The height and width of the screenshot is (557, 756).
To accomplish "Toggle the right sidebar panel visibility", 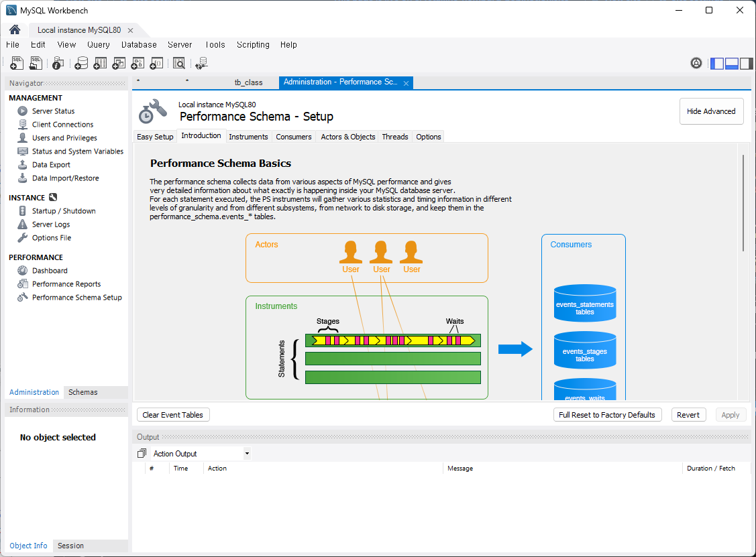I will point(746,63).
